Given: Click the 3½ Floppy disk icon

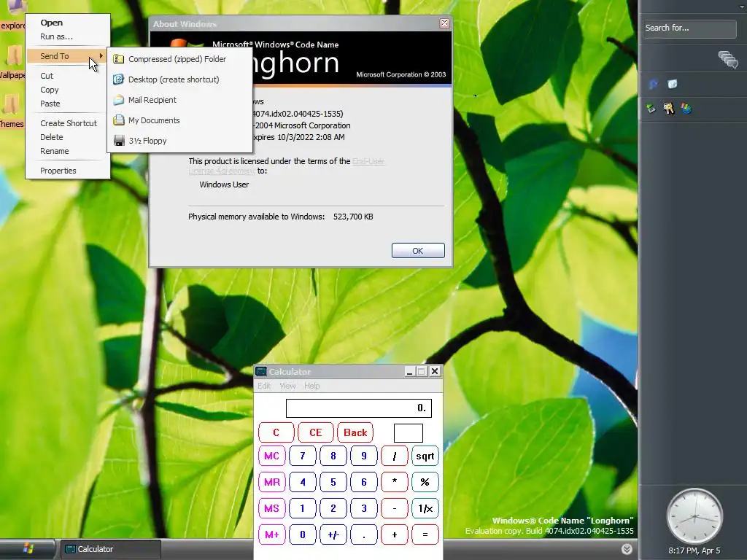Looking at the screenshot, I should click(119, 141).
